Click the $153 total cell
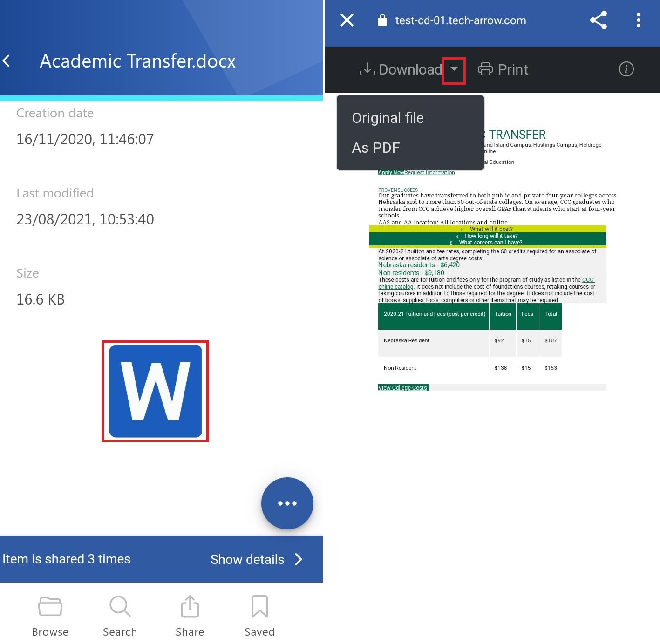The height and width of the screenshot is (644, 660). tap(551, 368)
